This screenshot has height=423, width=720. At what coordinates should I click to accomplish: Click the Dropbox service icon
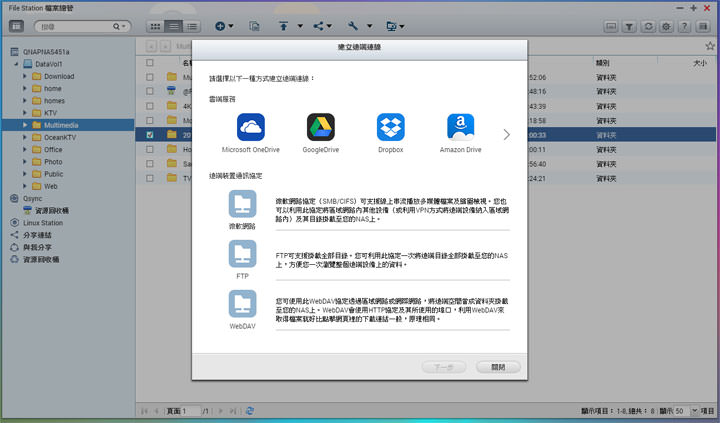point(390,128)
